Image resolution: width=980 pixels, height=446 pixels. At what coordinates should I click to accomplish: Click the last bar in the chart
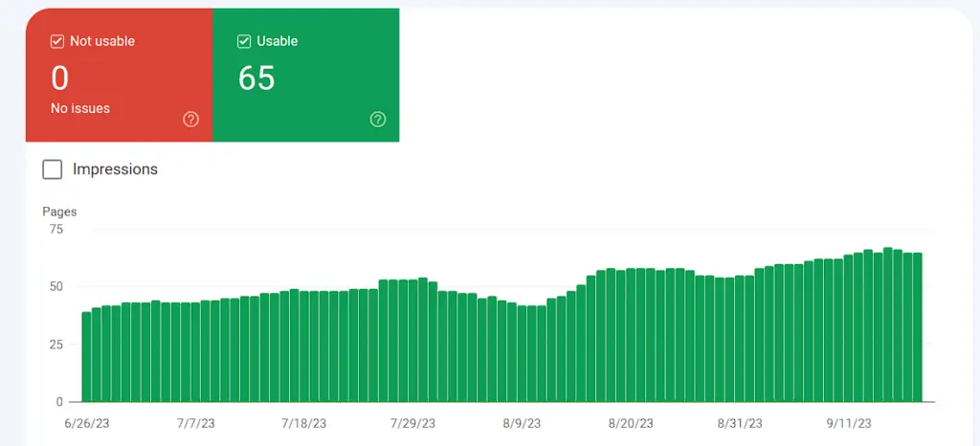click(918, 327)
